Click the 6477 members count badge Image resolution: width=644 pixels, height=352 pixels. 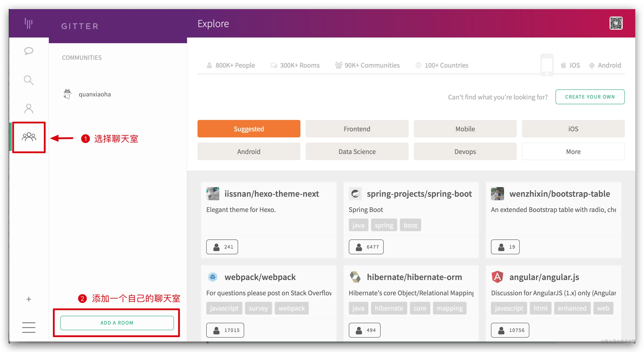[366, 247]
